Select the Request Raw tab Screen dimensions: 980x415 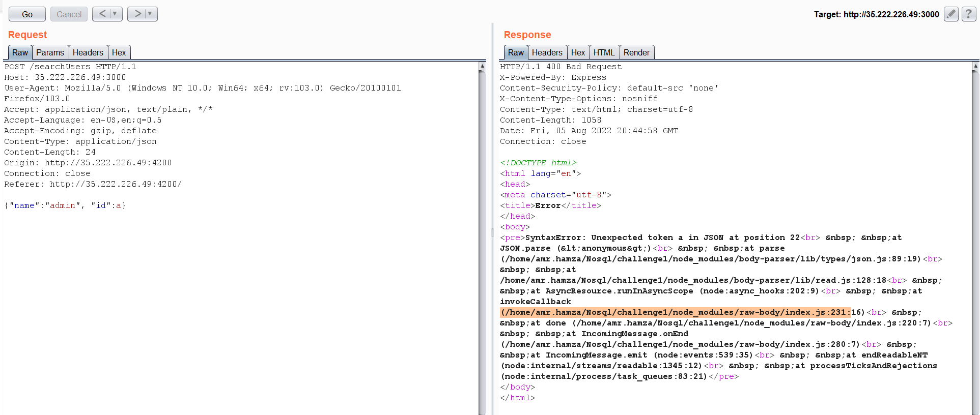point(20,52)
